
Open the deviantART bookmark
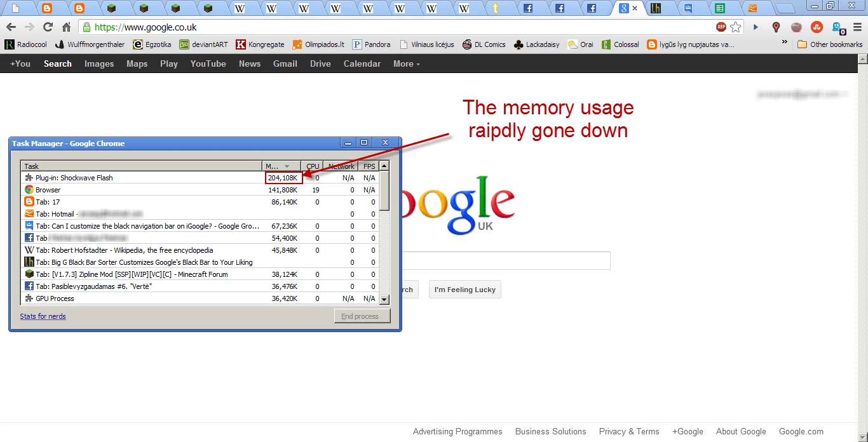203,44
